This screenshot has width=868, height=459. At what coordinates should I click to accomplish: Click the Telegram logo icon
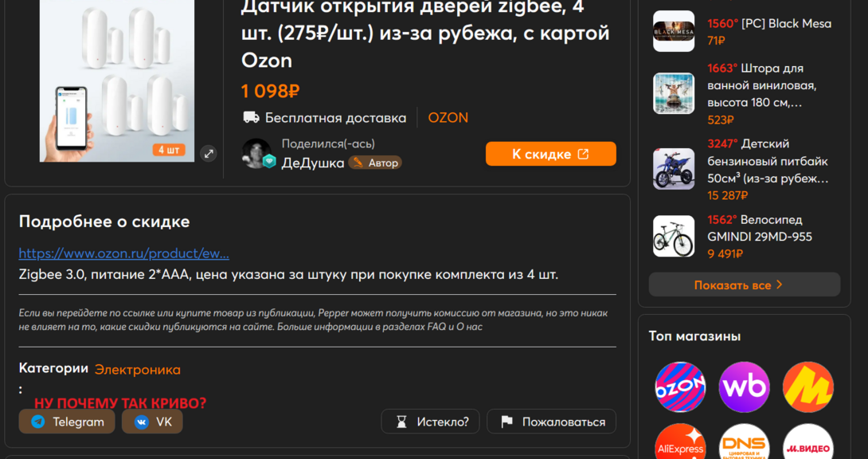38,422
